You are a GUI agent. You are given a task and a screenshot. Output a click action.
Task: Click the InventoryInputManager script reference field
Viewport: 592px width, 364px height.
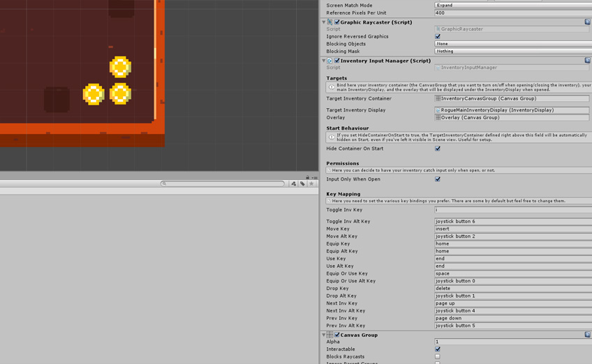(512, 68)
